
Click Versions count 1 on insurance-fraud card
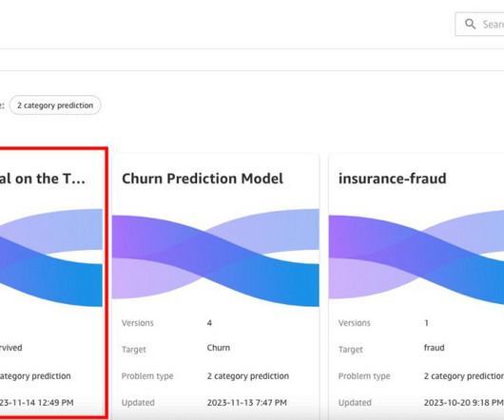tap(426, 323)
